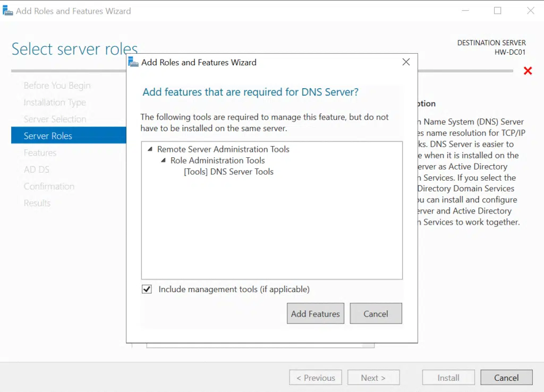Screen dimensions: 544x392
Task: Click the red X error icon
Action: click(x=528, y=71)
